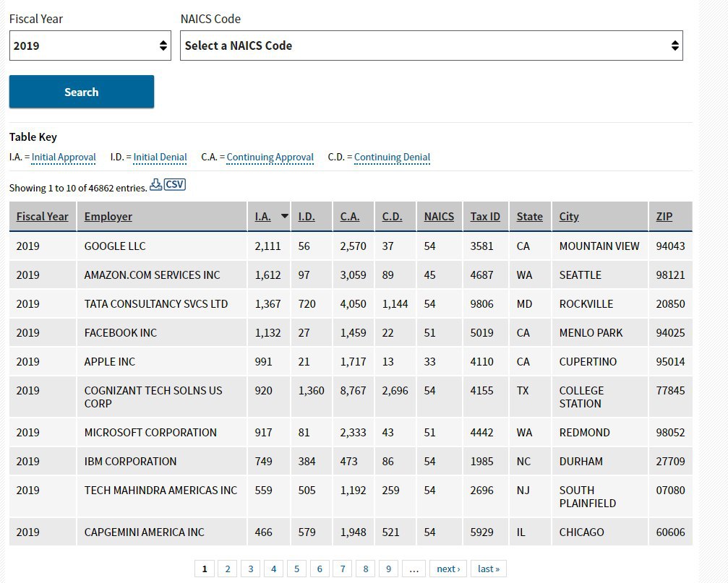Viewport: 728px width, 583px height.
Task: Select the COGNIZANT TECH SOLNS US CORP cell
Action: (161, 397)
